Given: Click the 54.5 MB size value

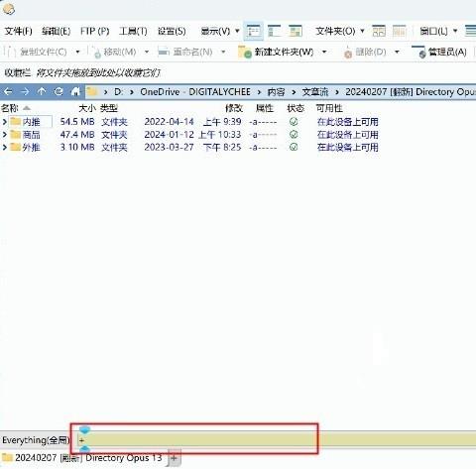Looking at the screenshot, I should pyautogui.click(x=77, y=122).
